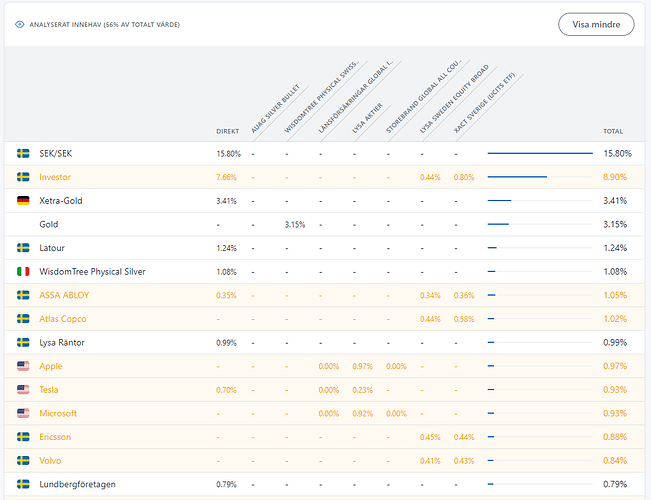Click the 0.43% Xact Sverige value for Volvo

click(464, 461)
